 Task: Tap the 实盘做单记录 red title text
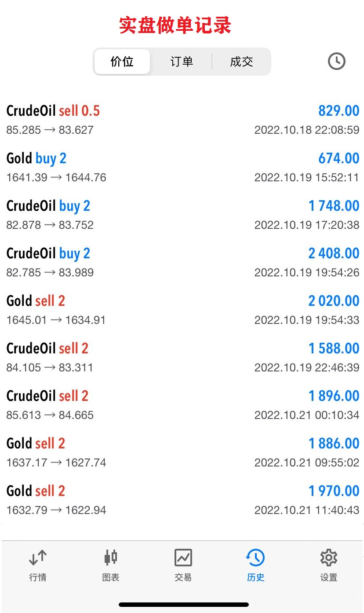pos(175,26)
